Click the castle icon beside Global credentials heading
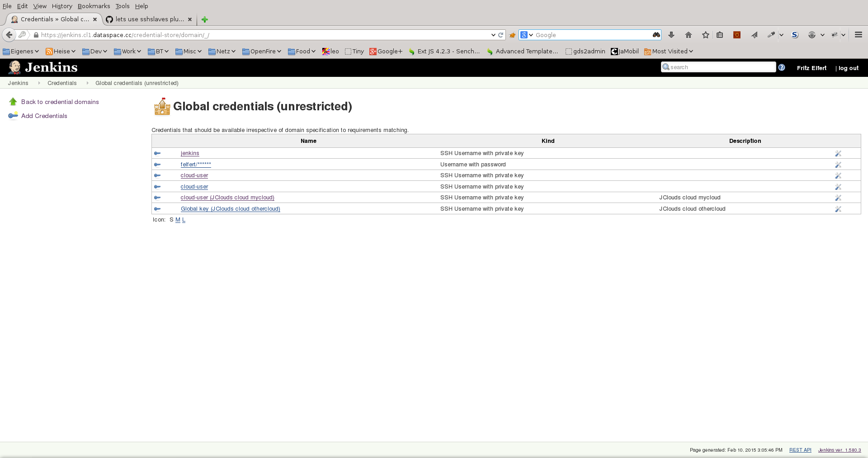 click(162, 107)
